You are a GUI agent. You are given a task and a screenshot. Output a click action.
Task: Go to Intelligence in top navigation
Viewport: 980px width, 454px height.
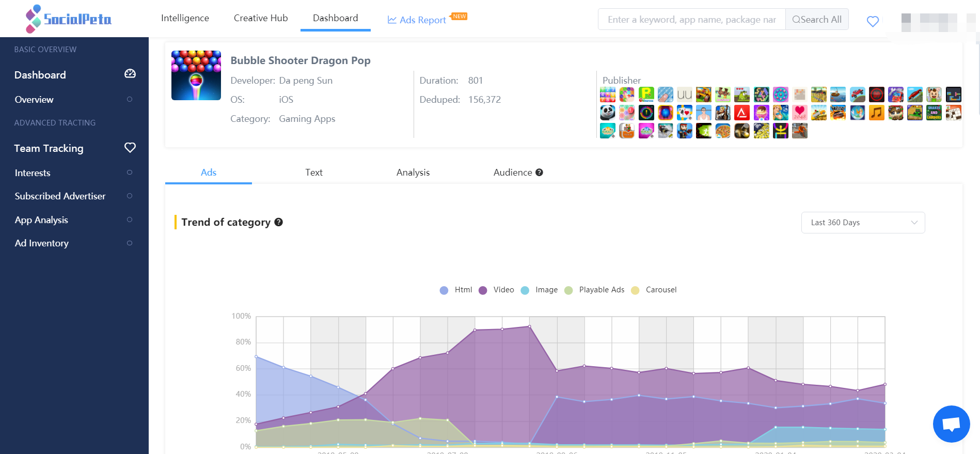[x=185, y=18]
